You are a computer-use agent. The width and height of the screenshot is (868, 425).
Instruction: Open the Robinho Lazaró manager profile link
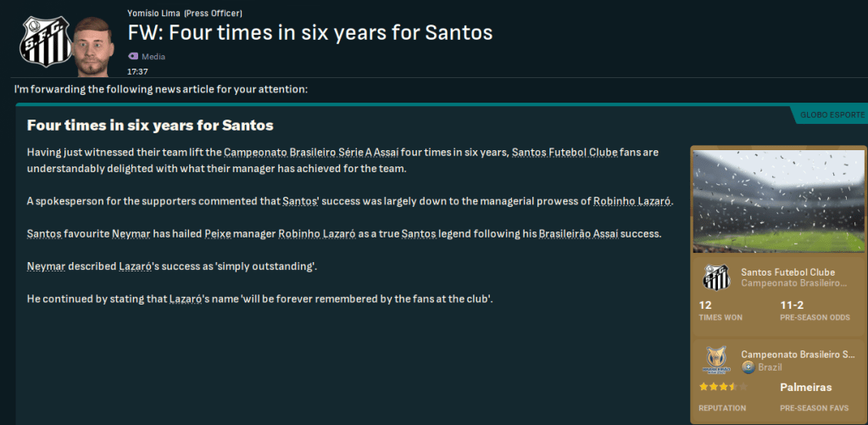[632, 202]
